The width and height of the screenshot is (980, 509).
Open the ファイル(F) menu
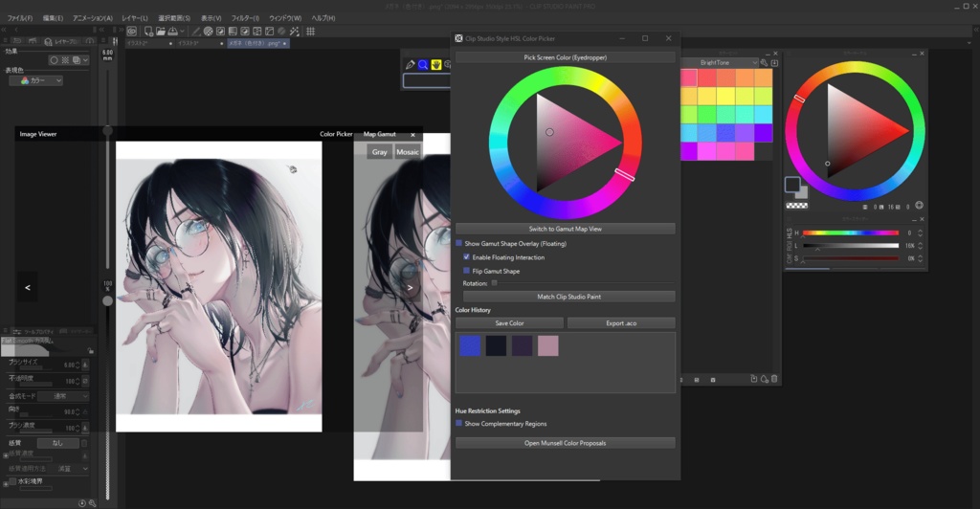[20, 18]
